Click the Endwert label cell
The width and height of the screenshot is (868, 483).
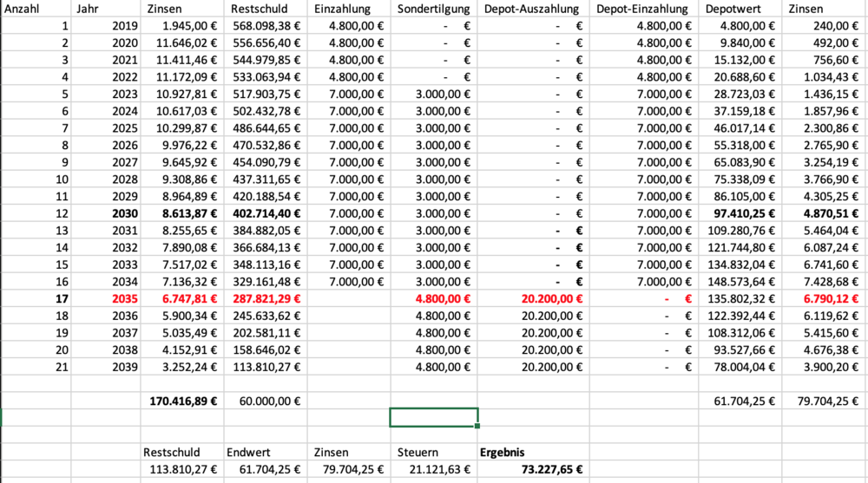(x=266, y=453)
